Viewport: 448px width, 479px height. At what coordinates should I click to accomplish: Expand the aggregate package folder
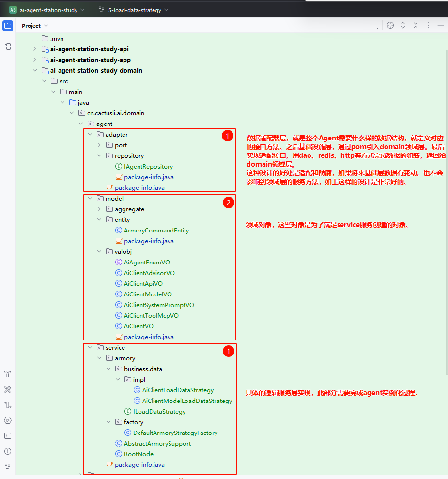99,209
